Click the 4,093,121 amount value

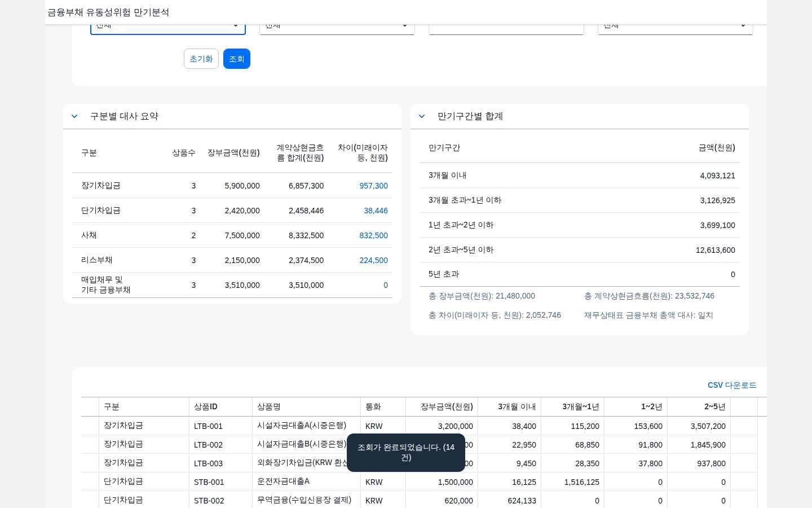click(x=718, y=176)
